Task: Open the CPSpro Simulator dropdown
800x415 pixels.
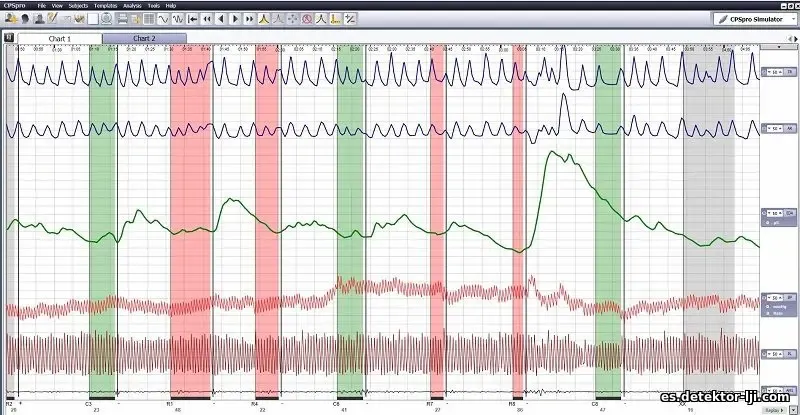Action: (x=755, y=19)
